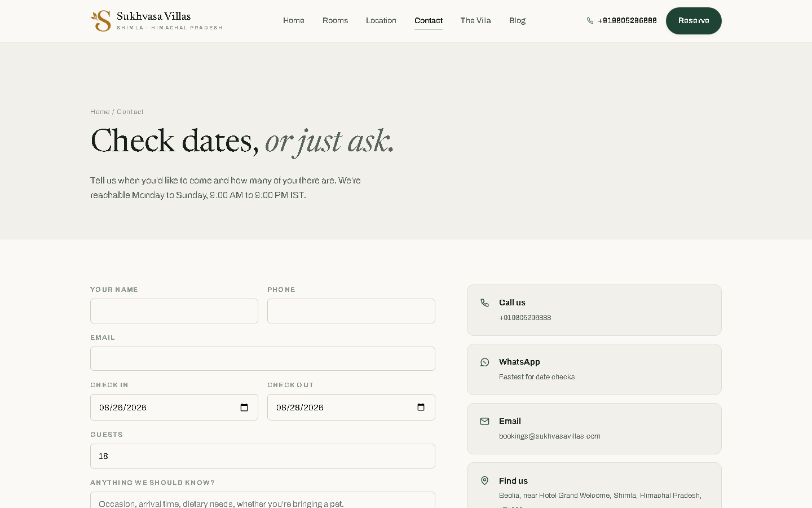Focus the Your Name input field
The width and height of the screenshot is (812, 508).
pos(174,311)
